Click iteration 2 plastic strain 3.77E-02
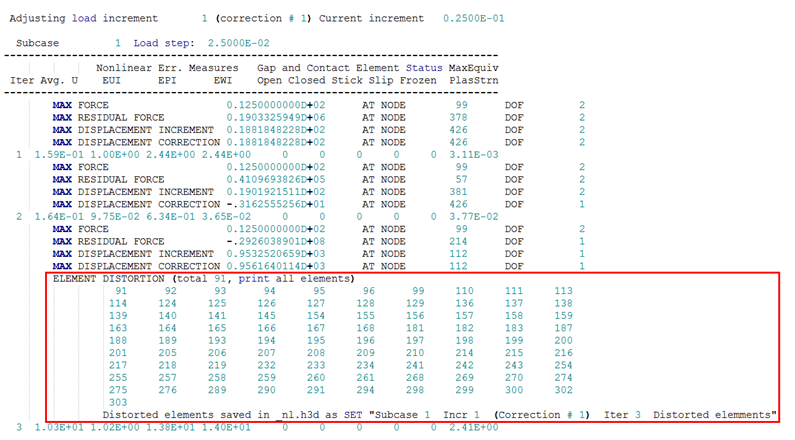Image resolution: width=795 pixels, height=440 pixels. (474, 217)
